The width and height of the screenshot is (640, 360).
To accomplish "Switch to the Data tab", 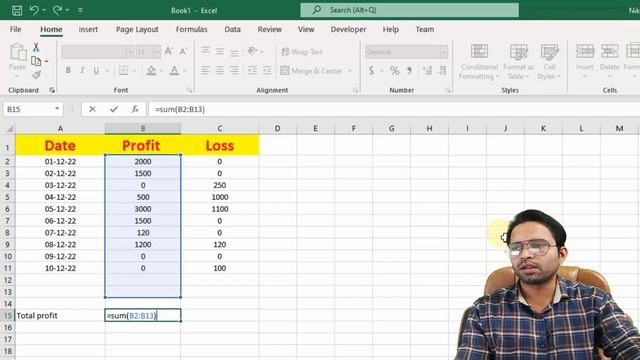I will click(232, 29).
